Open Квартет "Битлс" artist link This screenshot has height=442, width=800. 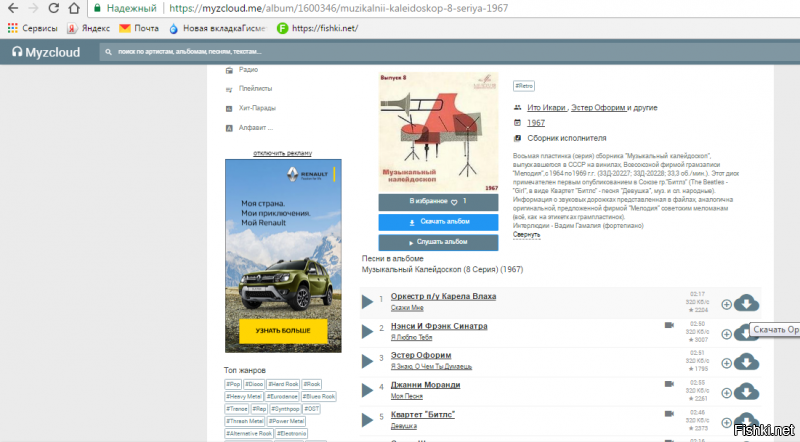pos(422,414)
